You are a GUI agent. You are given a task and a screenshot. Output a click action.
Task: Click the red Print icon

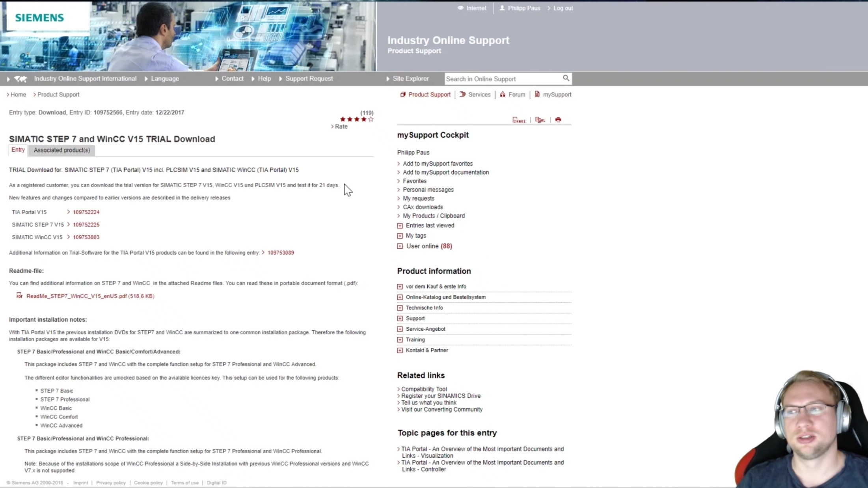[x=558, y=120]
